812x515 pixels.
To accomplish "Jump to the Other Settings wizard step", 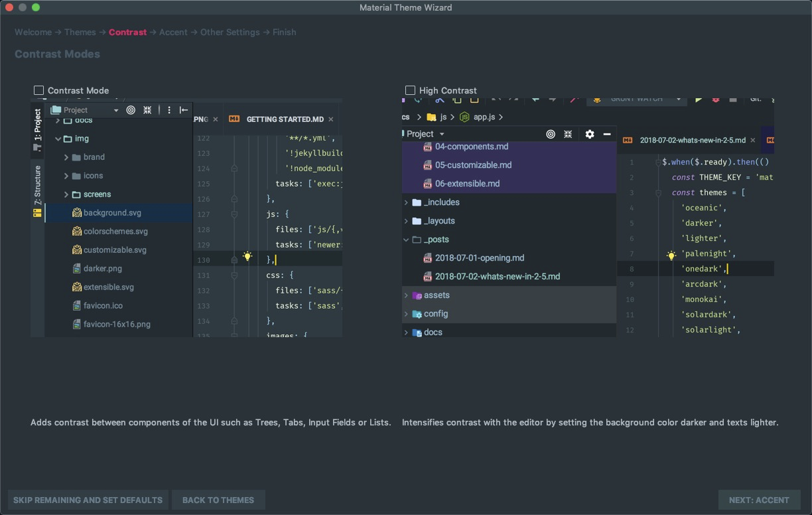I will click(230, 32).
